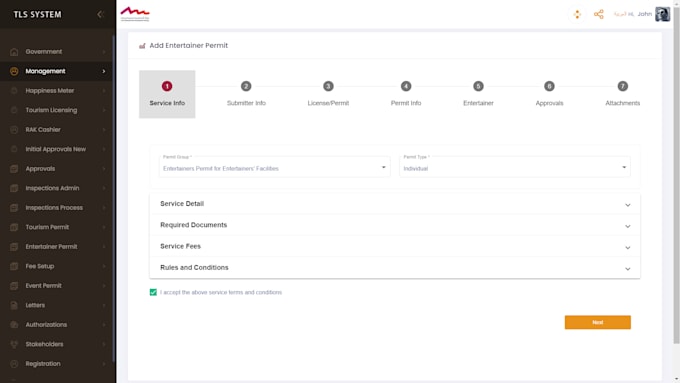The height and width of the screenshot is (383, 680).
Task: Click the Stakeholders icon in the sidebar
Action: pyautogui.click(x=14, y=344)
